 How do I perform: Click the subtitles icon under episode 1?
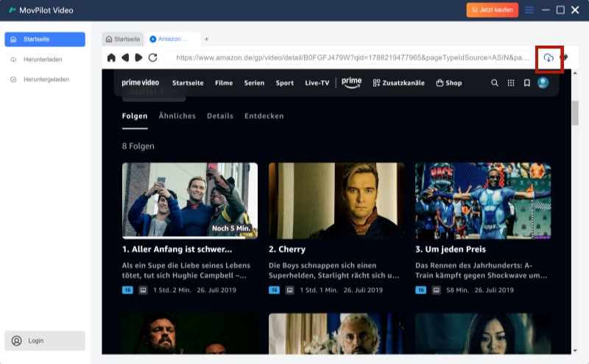point(143,290)
